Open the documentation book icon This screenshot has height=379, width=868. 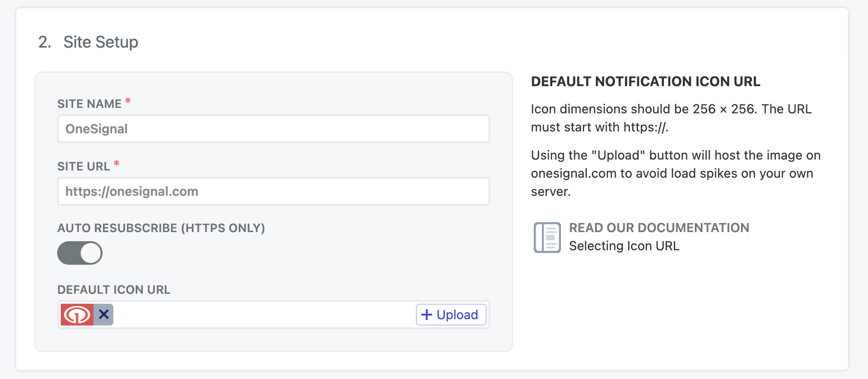click(x=547, y=237)
